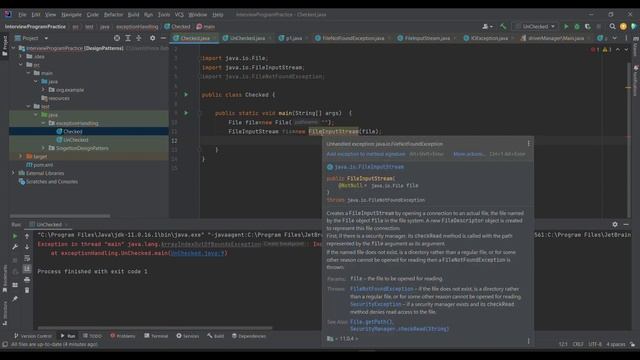Rerun UnChecked with green play in Run panel
Viewport: 640px width, 360px height.
[15, 236]
